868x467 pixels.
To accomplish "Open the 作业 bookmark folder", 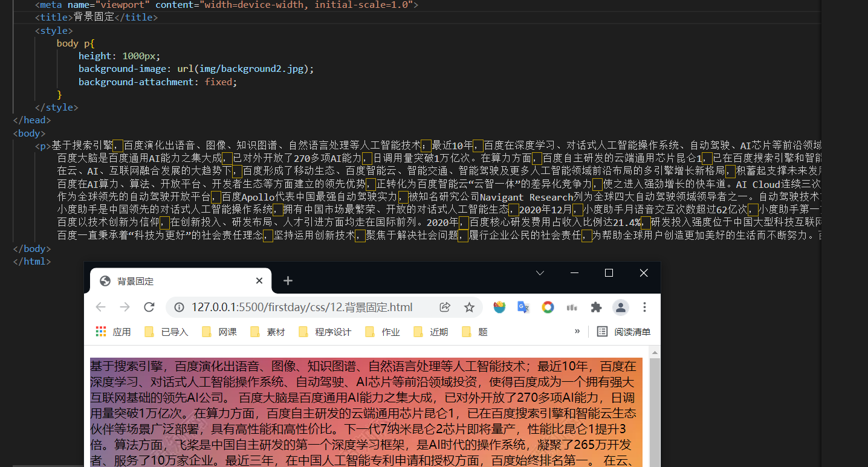I will click(383, 332).
